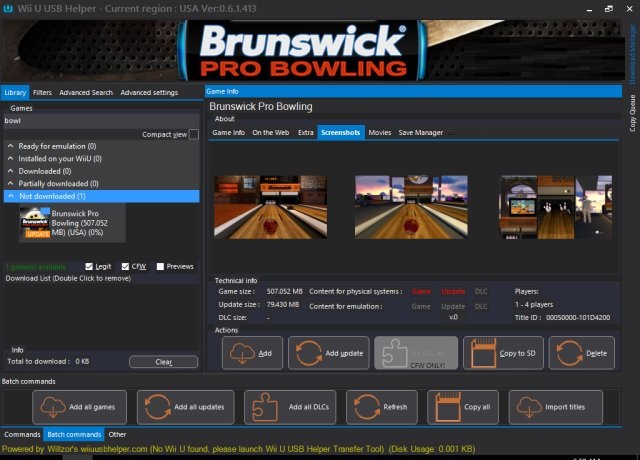The height and width of the screenshot is (460, 640).
Task: Select the Screenshots tab
Action: (x=341, y=133)
